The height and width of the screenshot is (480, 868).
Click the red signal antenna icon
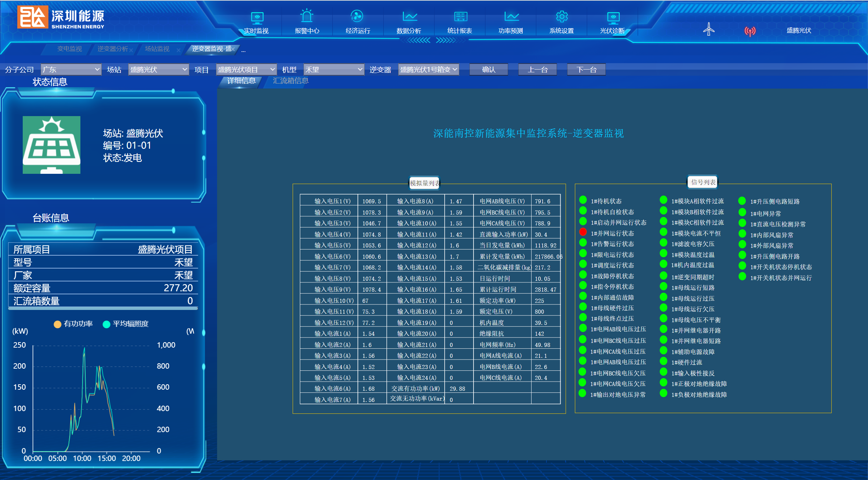[750, 31]
